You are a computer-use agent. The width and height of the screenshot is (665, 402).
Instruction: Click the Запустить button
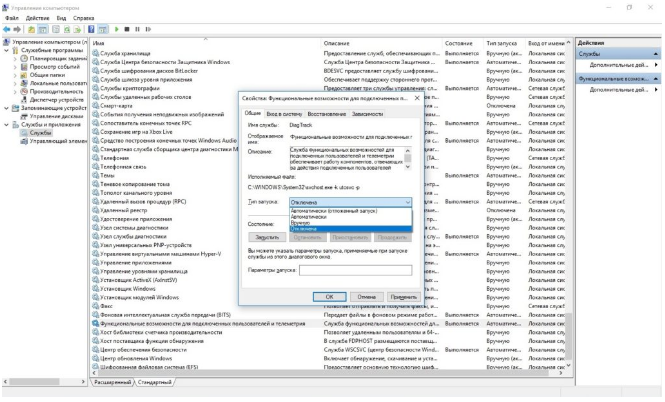pyautogui.click(x=267, y=237)
